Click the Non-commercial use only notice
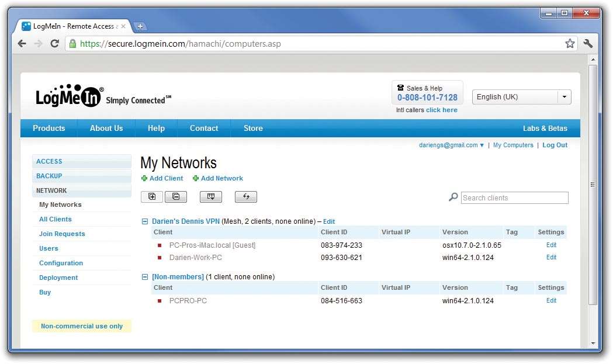The height and width of the screenshot is (364, 613). pyautogui.click(x=82, y=326)
